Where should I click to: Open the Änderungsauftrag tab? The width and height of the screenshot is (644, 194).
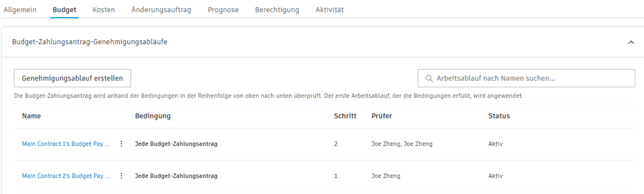coord(161,10)
